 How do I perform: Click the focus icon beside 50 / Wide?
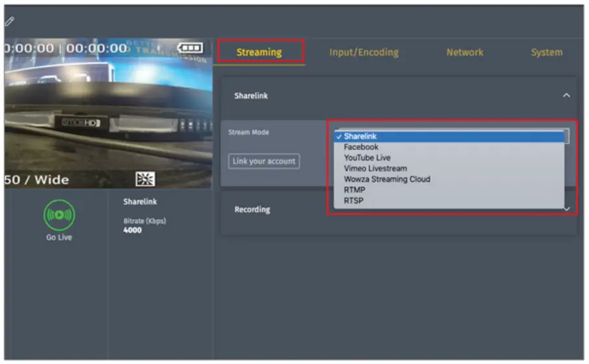point(145,179)
